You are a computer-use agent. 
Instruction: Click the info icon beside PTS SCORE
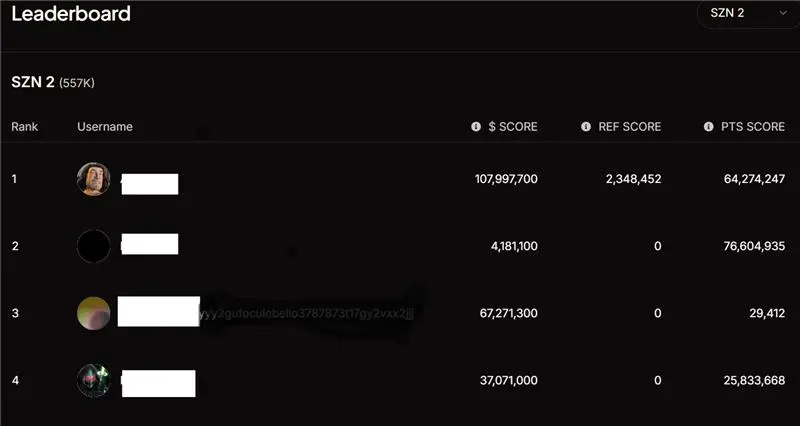(707, 127)
